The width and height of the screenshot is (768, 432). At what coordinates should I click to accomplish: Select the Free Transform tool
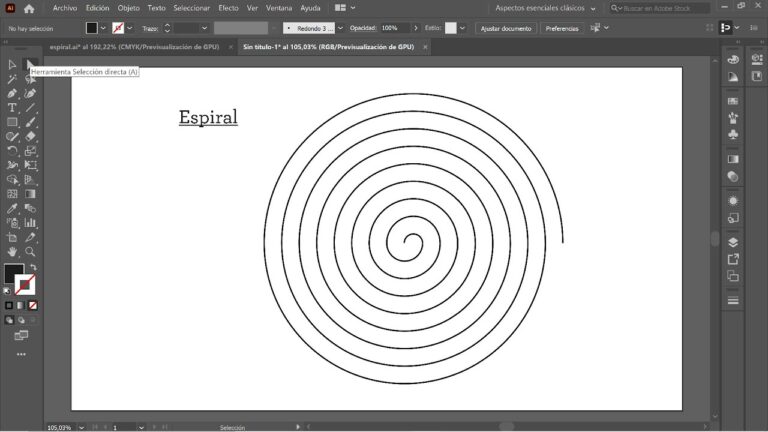point(30,165)
